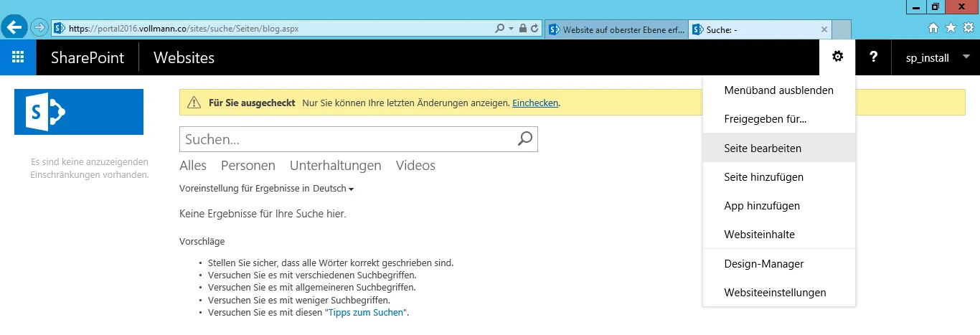The width and height of the screenshot is (980, 335).
Task: Open the browser home icon
Action: 933,28
